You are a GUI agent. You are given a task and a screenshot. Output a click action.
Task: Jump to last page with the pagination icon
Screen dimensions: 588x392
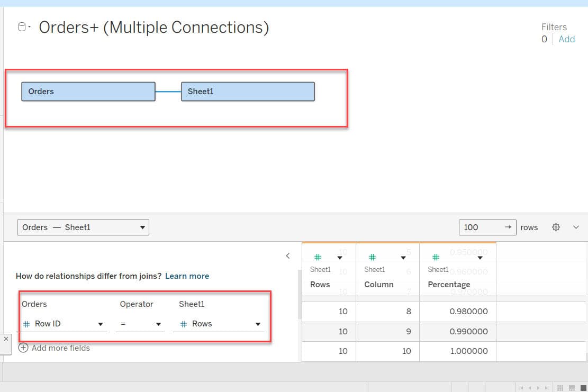pyautogui.click(x=546, y=387)
